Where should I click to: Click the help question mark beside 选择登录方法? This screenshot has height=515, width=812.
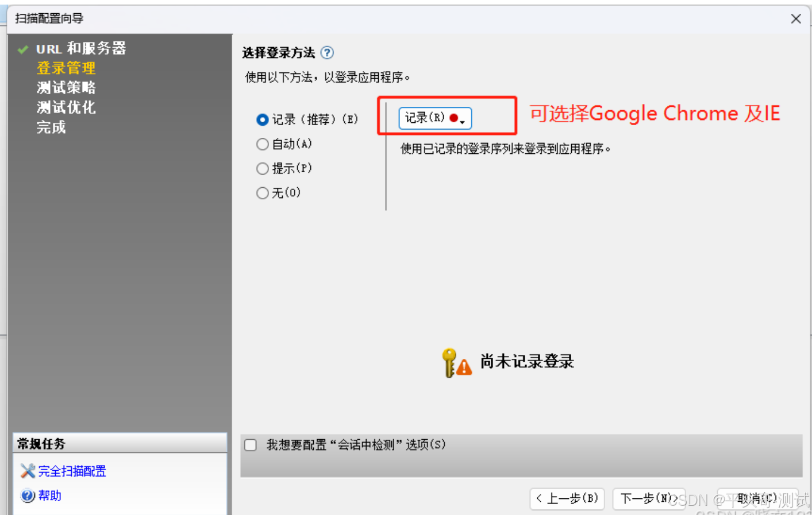(x=327, y=53)
